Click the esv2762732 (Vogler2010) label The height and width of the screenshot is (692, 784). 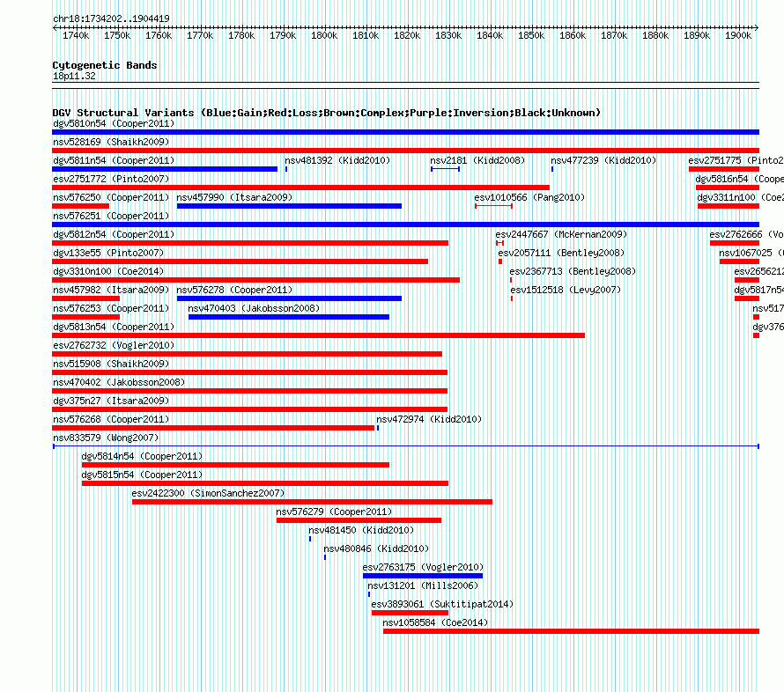tap(114, 345)
